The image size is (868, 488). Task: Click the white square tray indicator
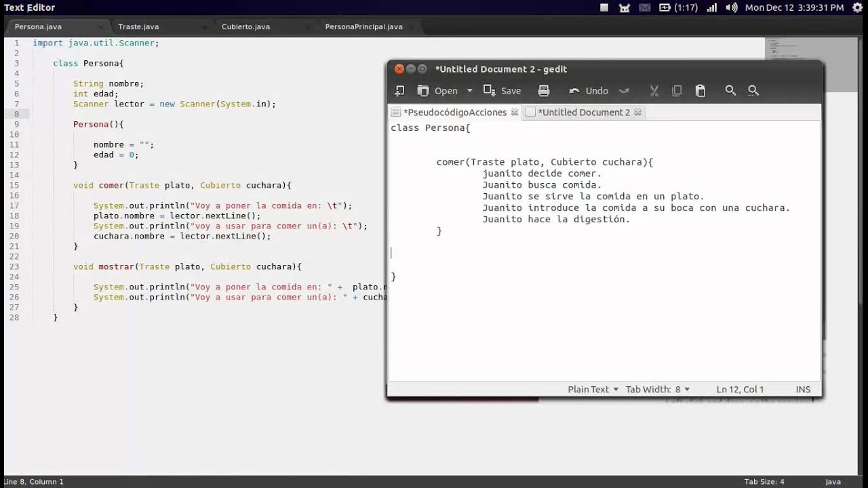point(604,7)
